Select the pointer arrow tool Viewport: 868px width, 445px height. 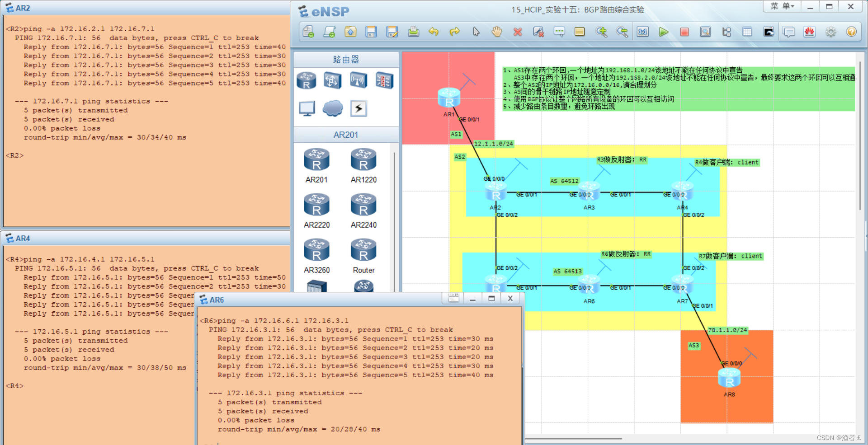pyautogui.click(x=476, y=32)
